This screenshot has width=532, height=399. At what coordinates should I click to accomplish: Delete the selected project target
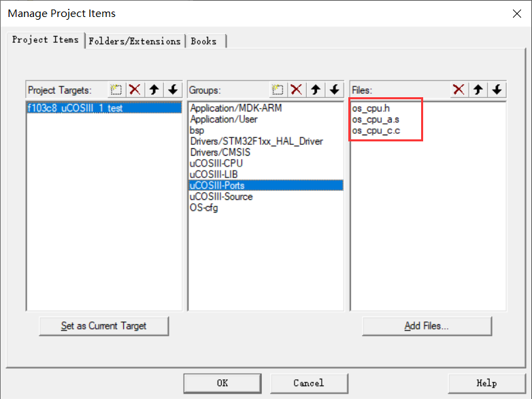coord(135,90)
